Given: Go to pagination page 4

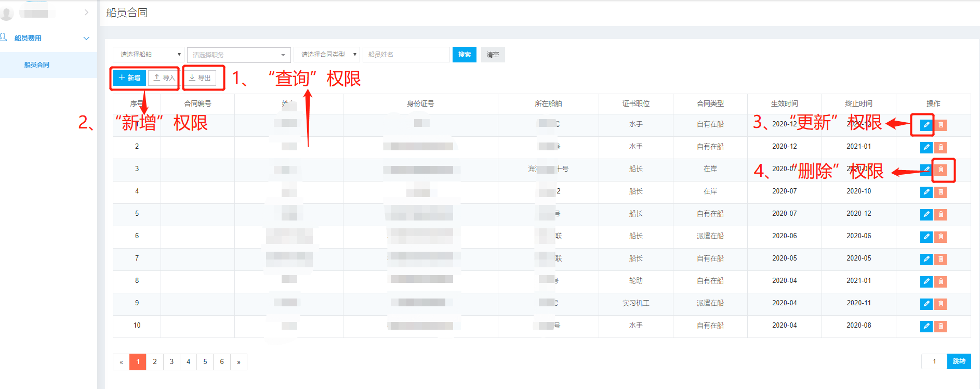Looking at the screenshot, I should click(189, 361).
